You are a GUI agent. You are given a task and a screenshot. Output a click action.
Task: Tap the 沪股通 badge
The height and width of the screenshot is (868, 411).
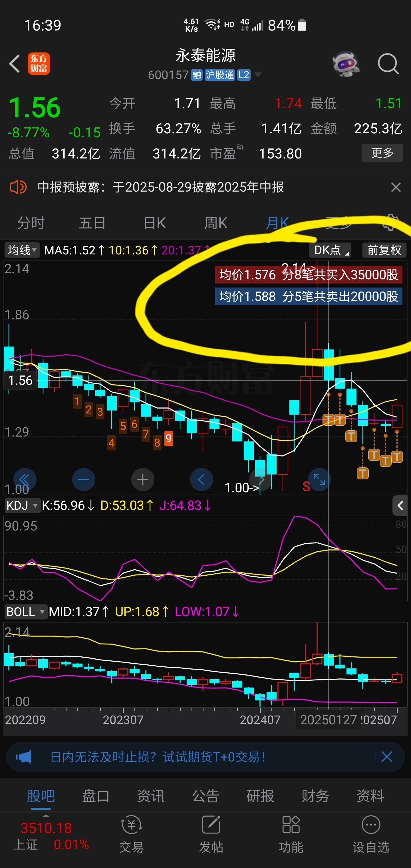pos(220,75)
